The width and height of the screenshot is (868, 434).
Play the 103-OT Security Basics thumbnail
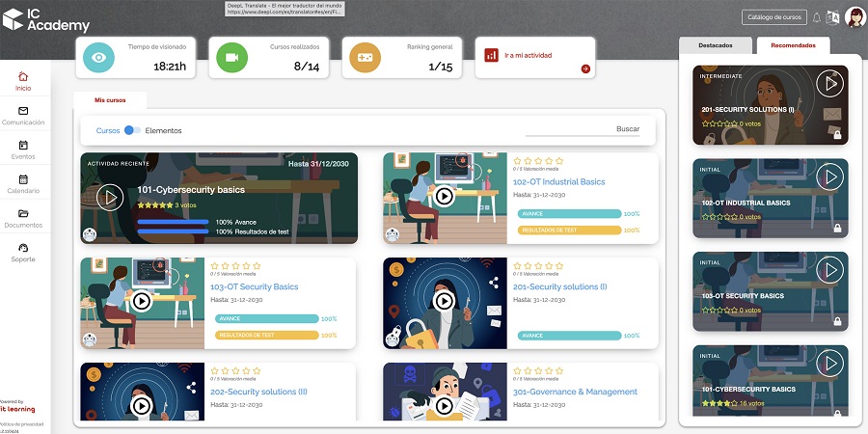tap(142, 301)
